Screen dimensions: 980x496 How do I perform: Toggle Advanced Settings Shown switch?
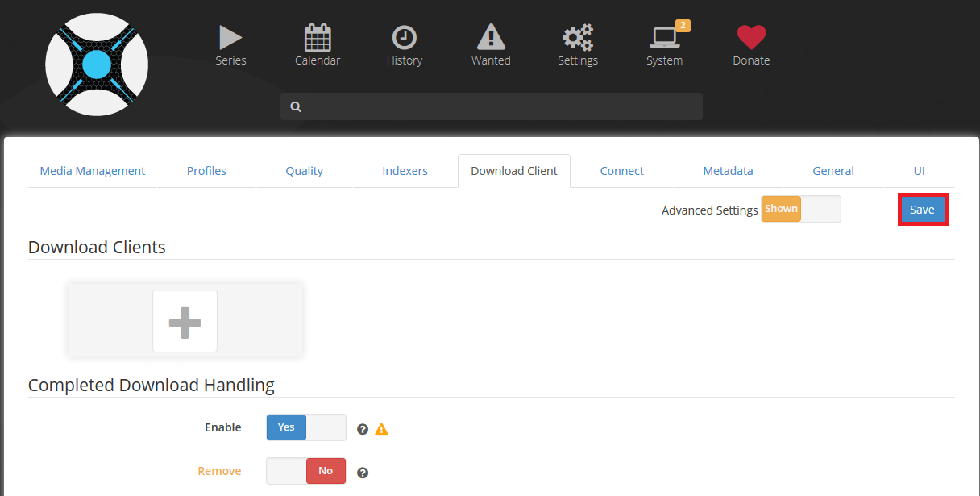(800, 209)
